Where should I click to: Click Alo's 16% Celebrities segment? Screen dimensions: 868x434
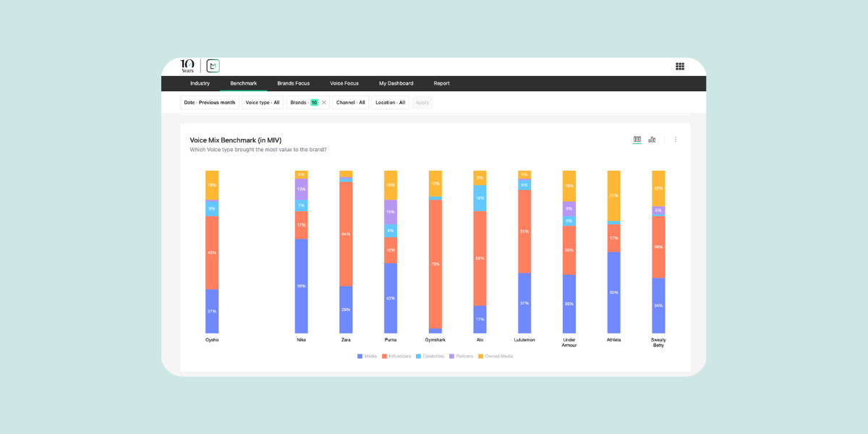coord(480,197)
